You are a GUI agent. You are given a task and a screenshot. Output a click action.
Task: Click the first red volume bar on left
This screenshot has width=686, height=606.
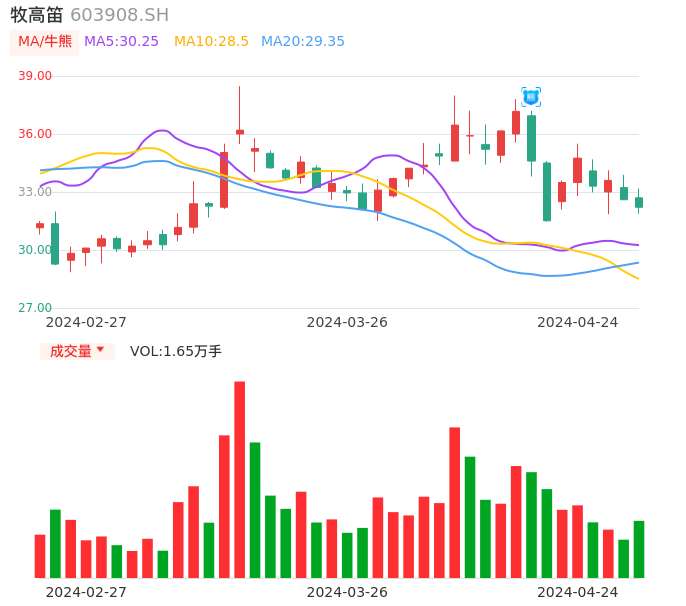[40, 556]
